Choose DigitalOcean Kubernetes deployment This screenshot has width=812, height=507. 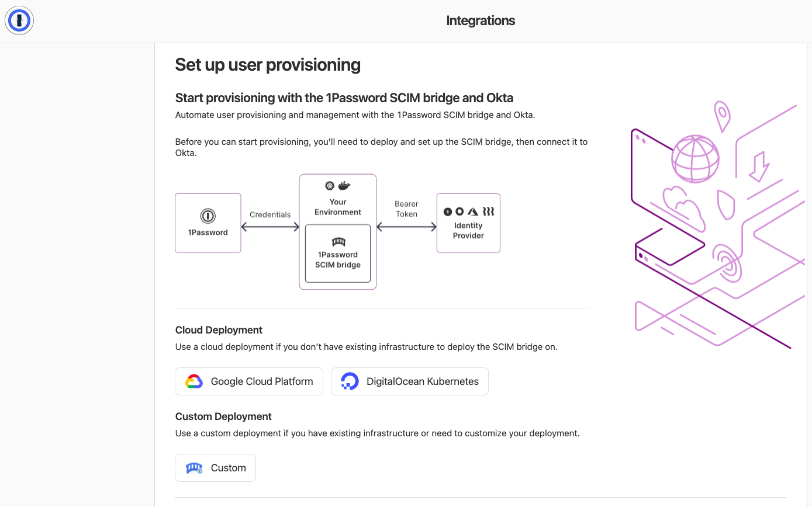(409, 381)
